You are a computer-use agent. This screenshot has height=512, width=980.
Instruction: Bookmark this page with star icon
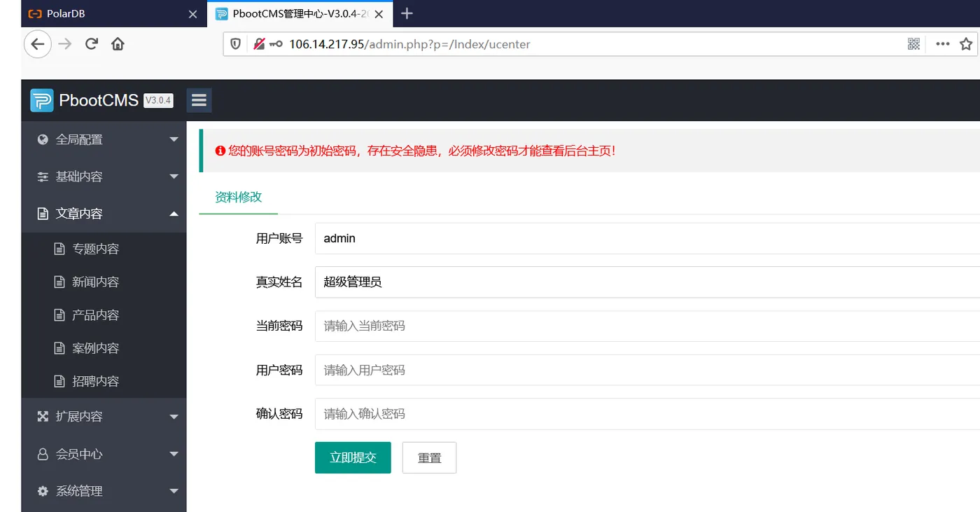[966, 44]
